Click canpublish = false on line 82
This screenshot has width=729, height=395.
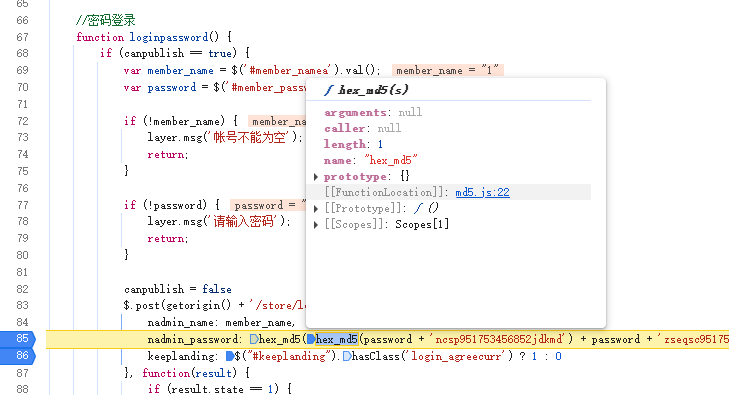pyautogui.click(x=178, y=289)
